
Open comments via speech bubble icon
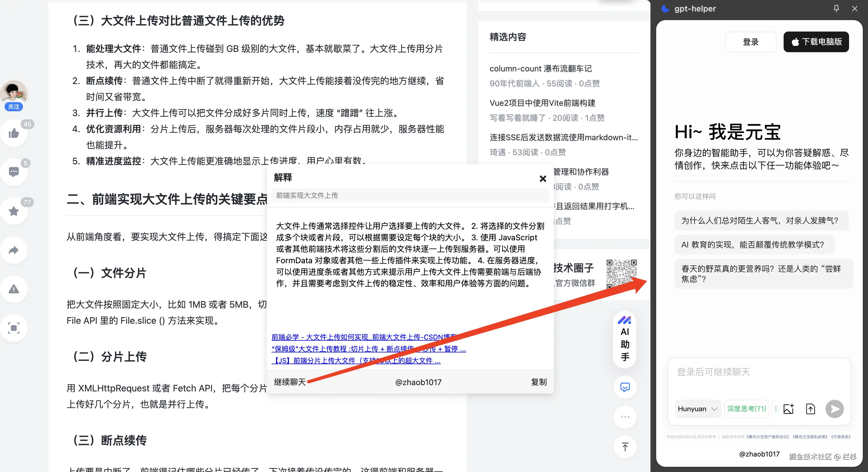[13, 172]
